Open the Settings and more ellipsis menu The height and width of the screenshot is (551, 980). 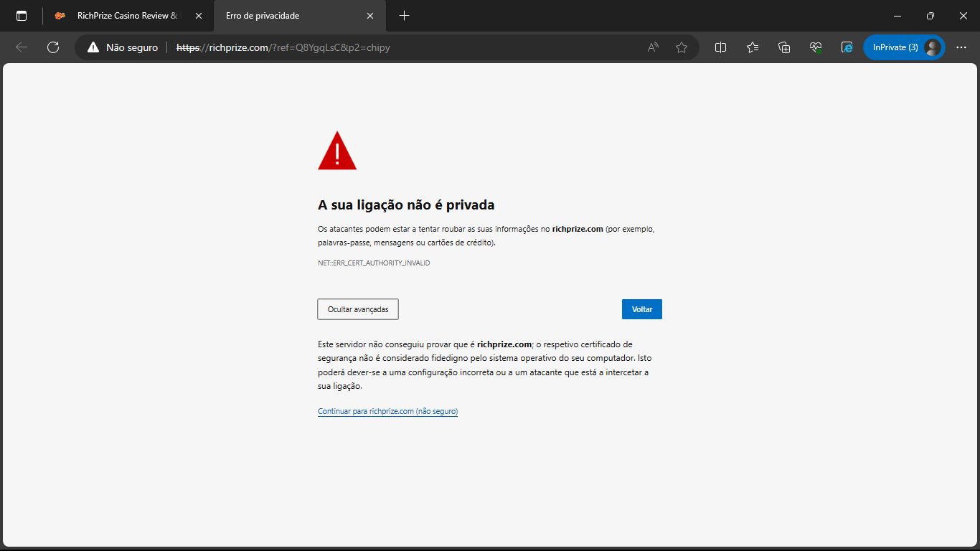click(961, 47)
